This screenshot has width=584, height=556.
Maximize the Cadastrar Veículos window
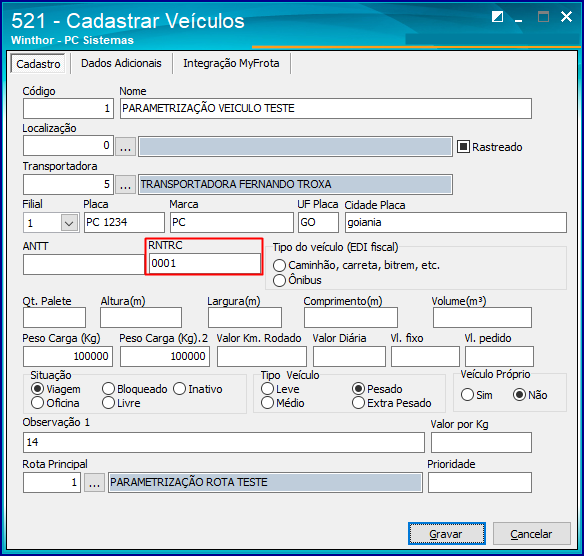click(x=543, y=17)
